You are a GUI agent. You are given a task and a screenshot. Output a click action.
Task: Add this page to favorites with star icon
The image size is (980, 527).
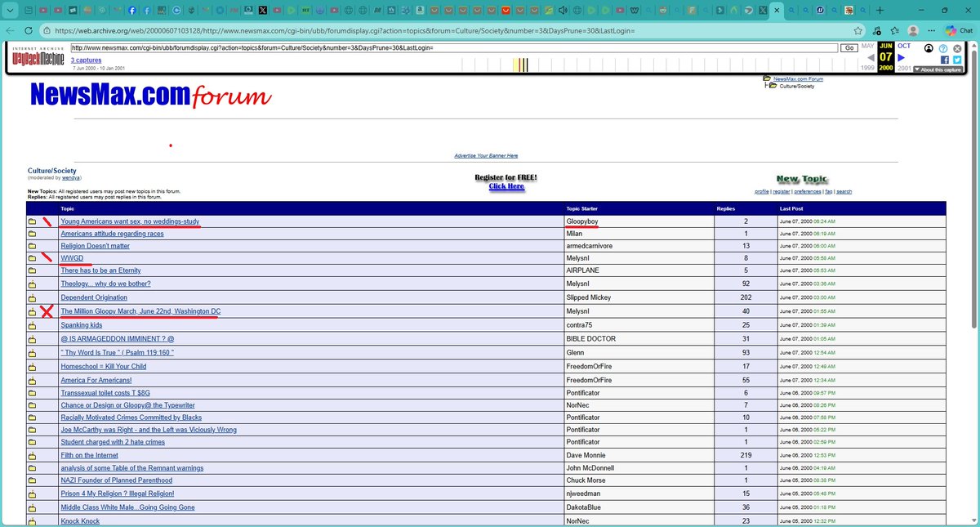[857, 30]
